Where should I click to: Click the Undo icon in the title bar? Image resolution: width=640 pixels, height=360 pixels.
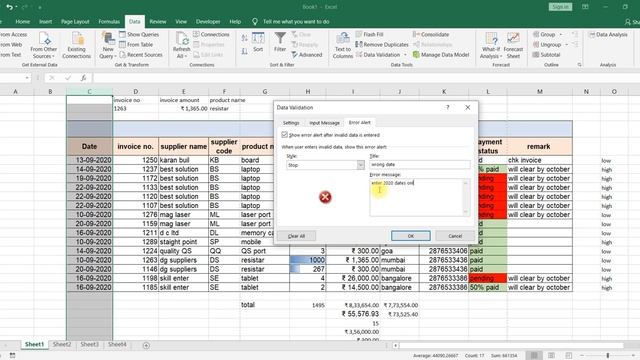(9, 7)
